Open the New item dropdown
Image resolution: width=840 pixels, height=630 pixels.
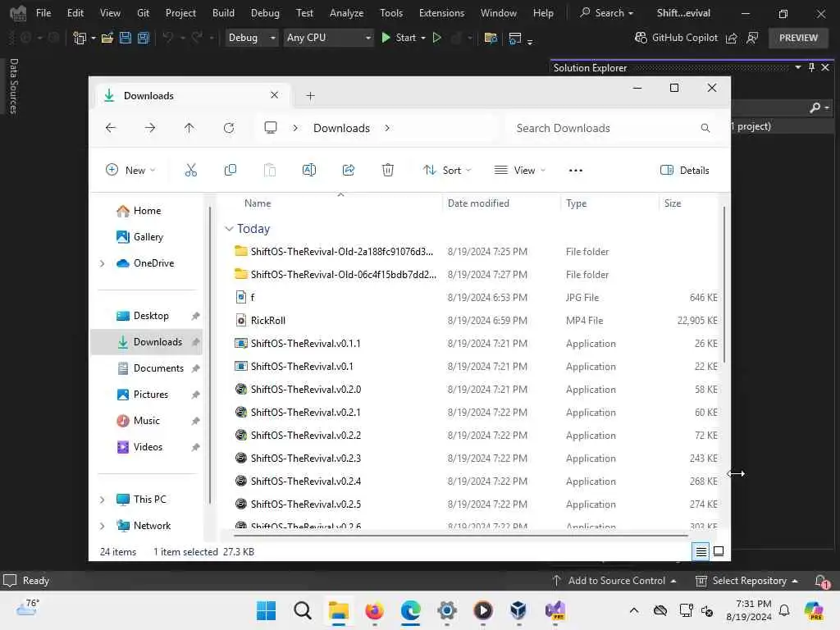tap(130, 171)
